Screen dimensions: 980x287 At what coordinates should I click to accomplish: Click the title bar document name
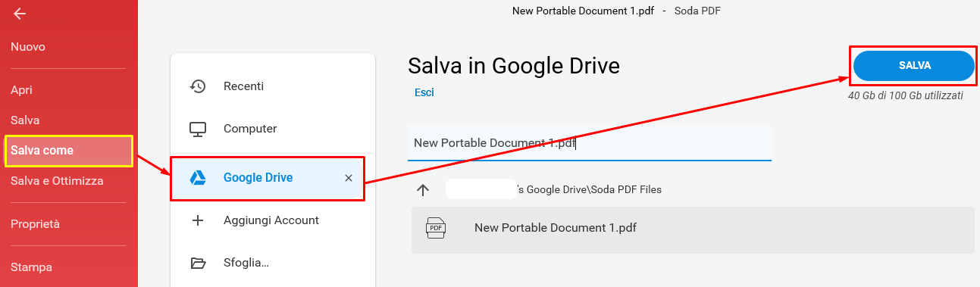pos(584,11)
